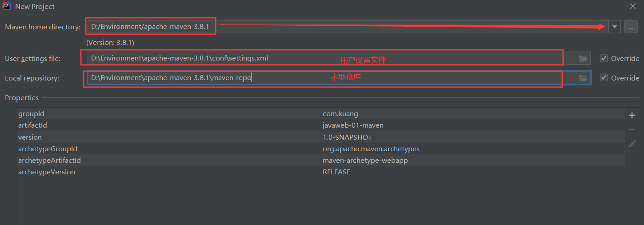
Task: Click the RELEASE value cell
Action: [x=336, y=172]
